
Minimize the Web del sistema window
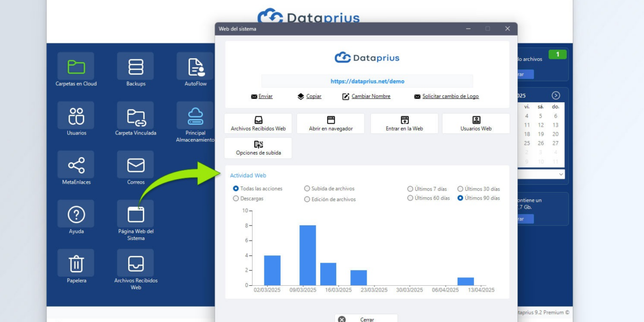(468, 29)
